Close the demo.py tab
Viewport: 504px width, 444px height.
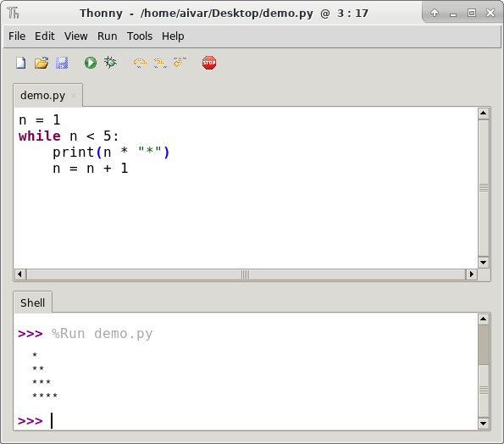(74, 96)
